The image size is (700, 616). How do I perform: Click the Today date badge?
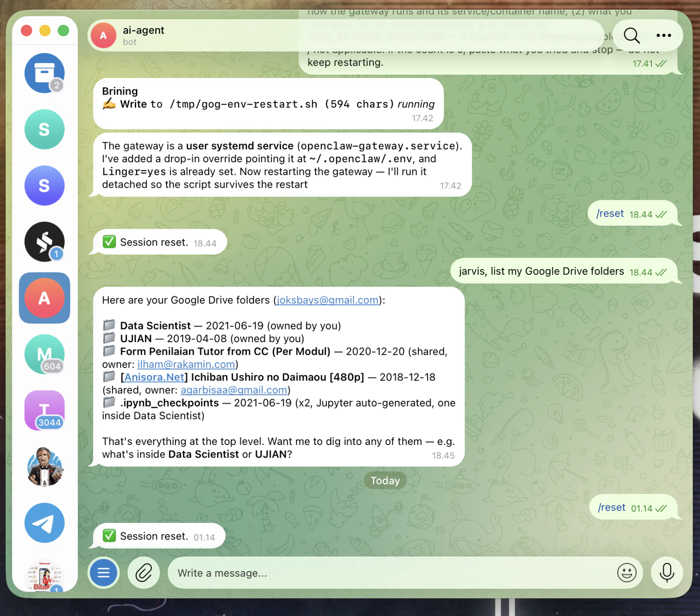(x=385, y=481)
